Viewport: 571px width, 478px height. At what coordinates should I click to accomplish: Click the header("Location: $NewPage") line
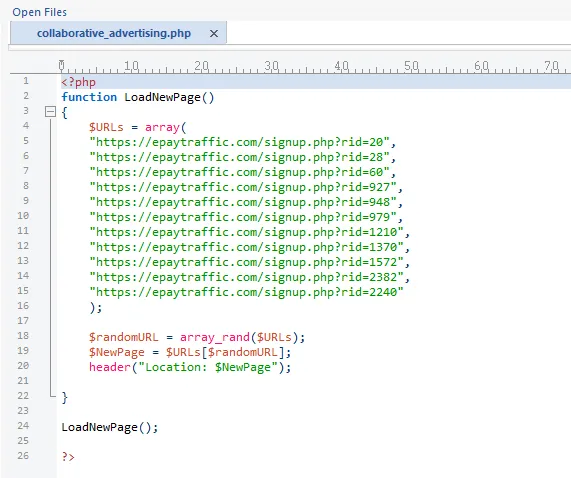tap(190, 367)
